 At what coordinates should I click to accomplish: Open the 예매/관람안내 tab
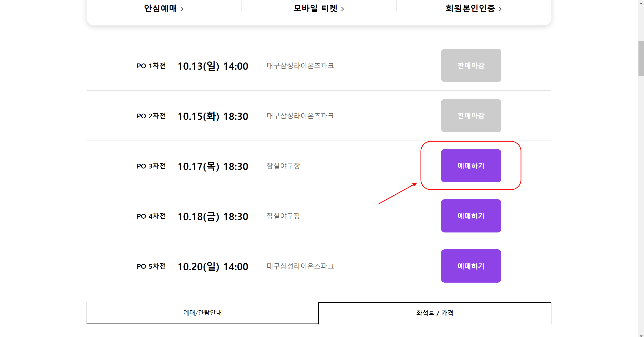click(x=203, y=313)
